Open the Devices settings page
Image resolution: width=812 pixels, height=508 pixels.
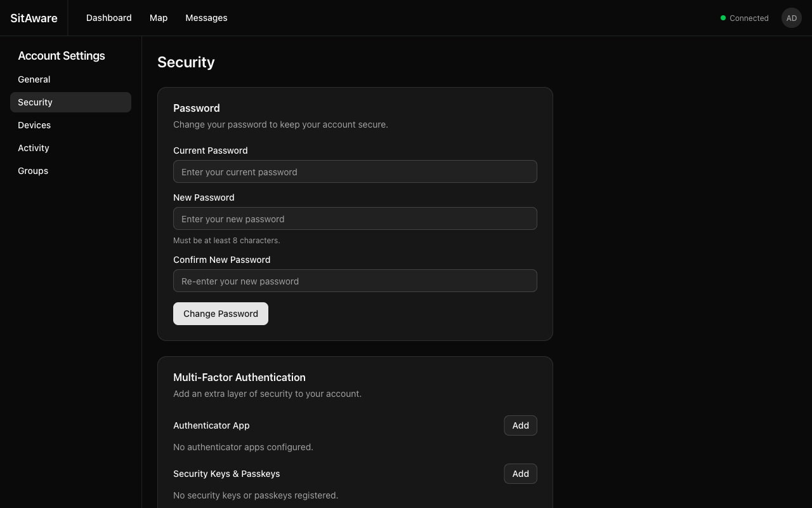tap(34, 125)
